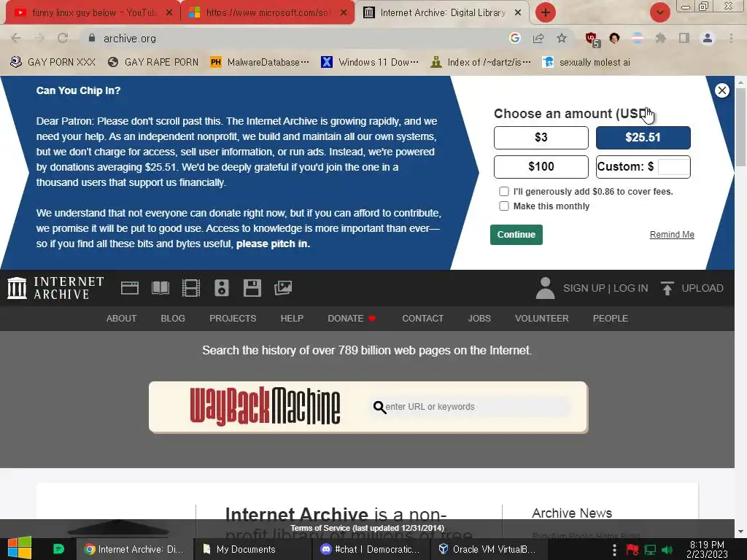The height and width of the screenshot is (560, 747).
Task: Click the LOG IN link
Action: (x=630, y=288)
